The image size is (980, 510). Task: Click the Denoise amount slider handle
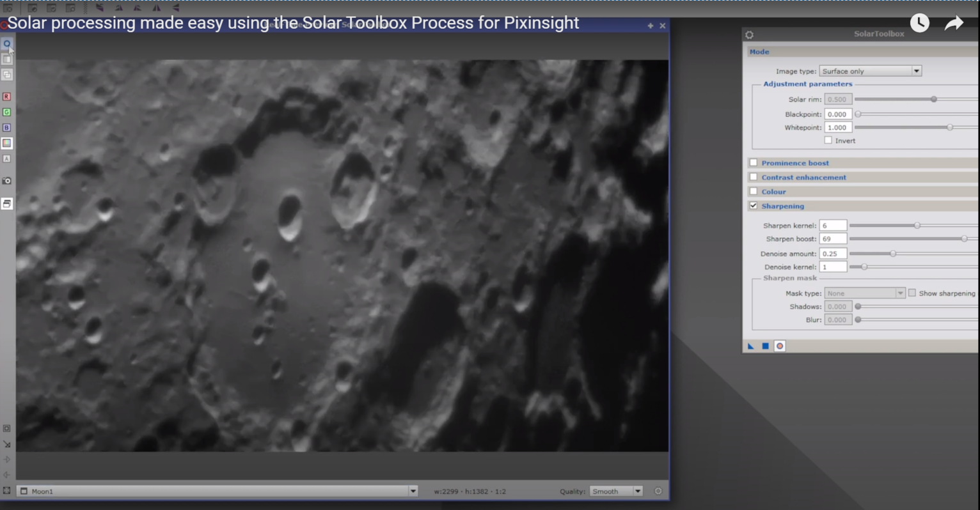(893, 254)
